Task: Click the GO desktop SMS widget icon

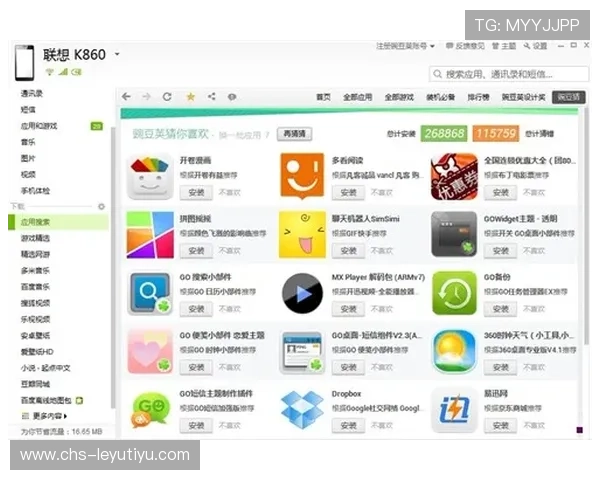Action: 302,353
